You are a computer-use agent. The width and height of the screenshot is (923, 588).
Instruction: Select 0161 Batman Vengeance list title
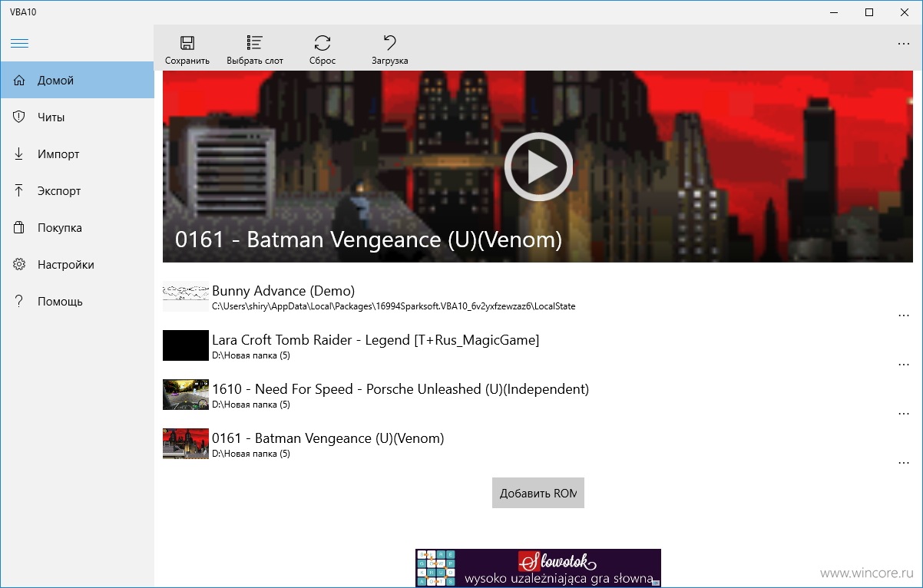(x=328, y=438)
